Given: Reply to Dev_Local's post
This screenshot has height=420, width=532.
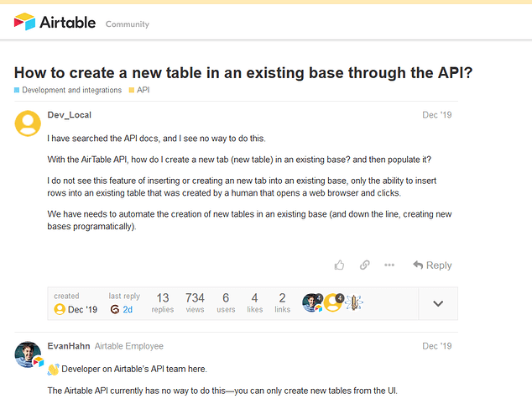Looking at the screenshot, I should click(x=432, y=265).
